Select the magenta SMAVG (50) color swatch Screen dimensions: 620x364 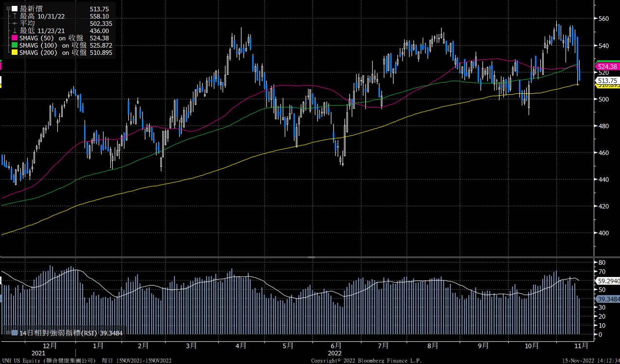click(14, 38)
